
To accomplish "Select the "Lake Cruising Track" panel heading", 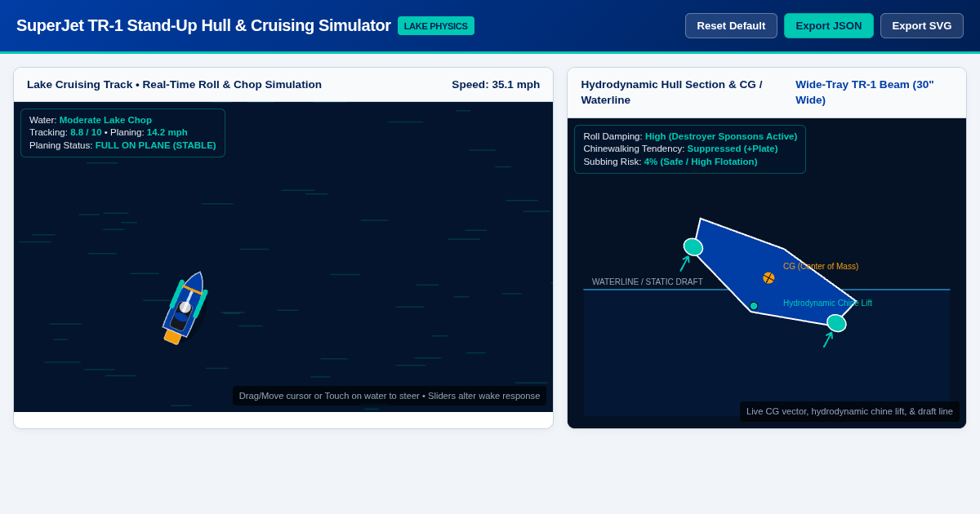I will (174, 85).
